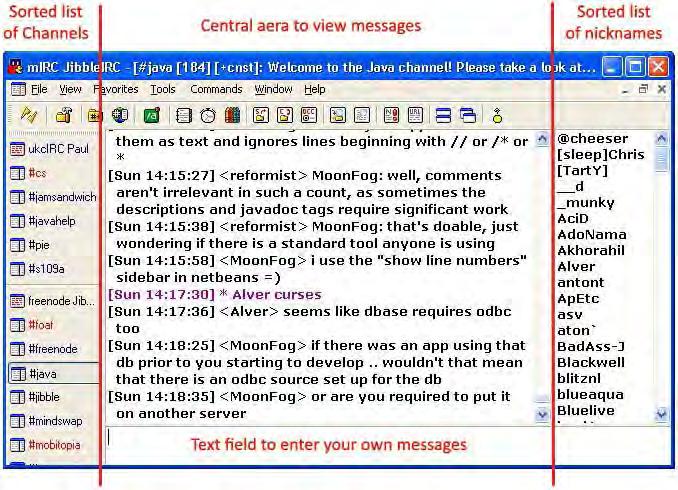Viewport: 678px width, 490px height.
Task: Open DCC options toolbar icon
Action: pyautogui.click(x=309, y=115)
